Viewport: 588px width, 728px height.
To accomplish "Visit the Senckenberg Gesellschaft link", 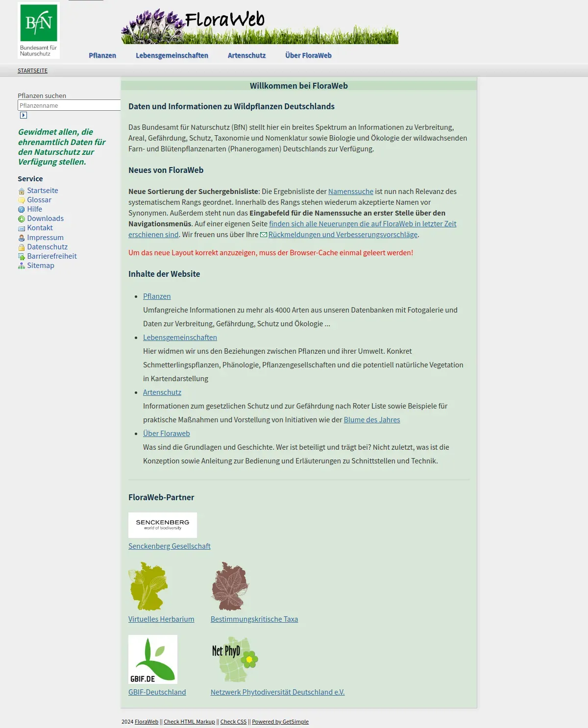I will (170, 546).
